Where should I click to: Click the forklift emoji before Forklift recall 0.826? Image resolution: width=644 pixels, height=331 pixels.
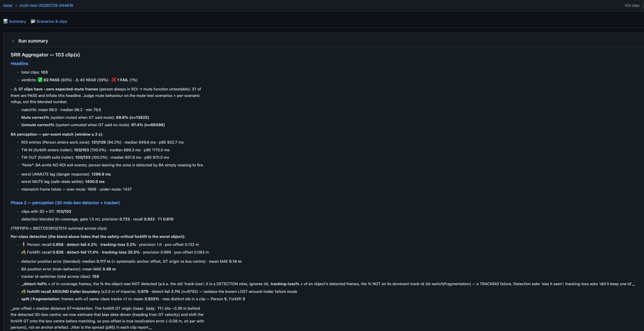pyautogui.click(x=24, y=252)
